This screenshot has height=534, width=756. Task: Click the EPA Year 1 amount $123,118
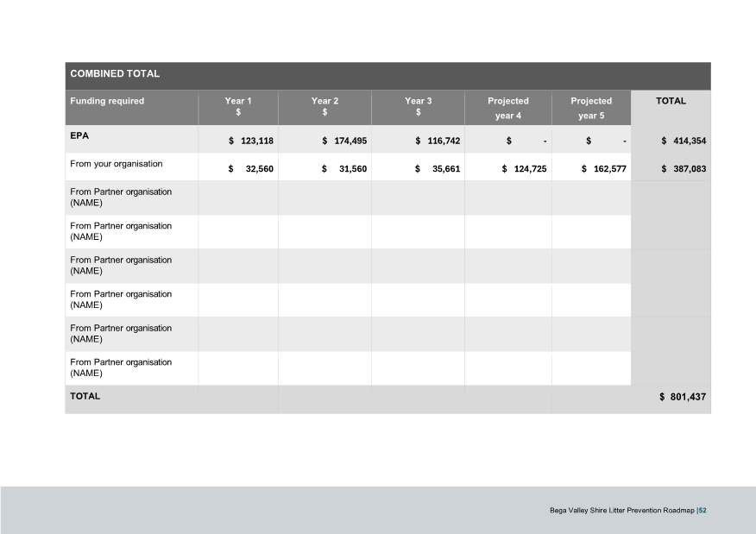(x=250, y=141)
